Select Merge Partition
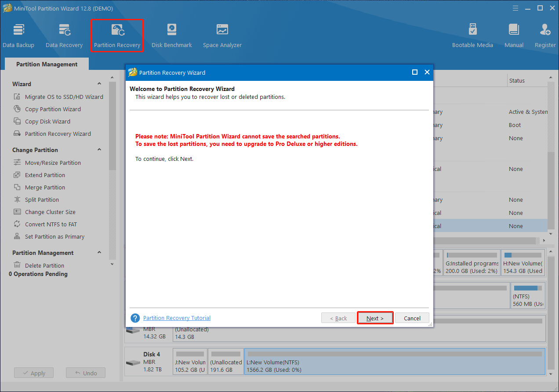The height and width of the screenshot is (392, 559). click(x=39, y=187)
